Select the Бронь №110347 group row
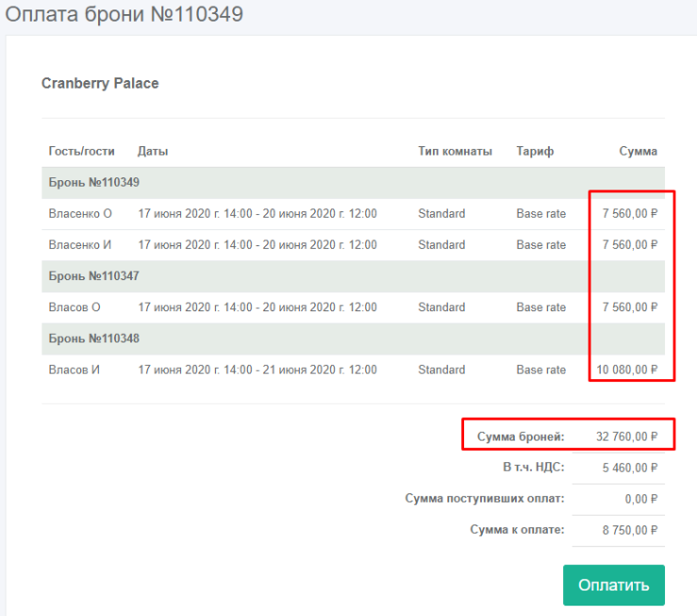Viewport: 697px width, 616px height. (94, 275)
